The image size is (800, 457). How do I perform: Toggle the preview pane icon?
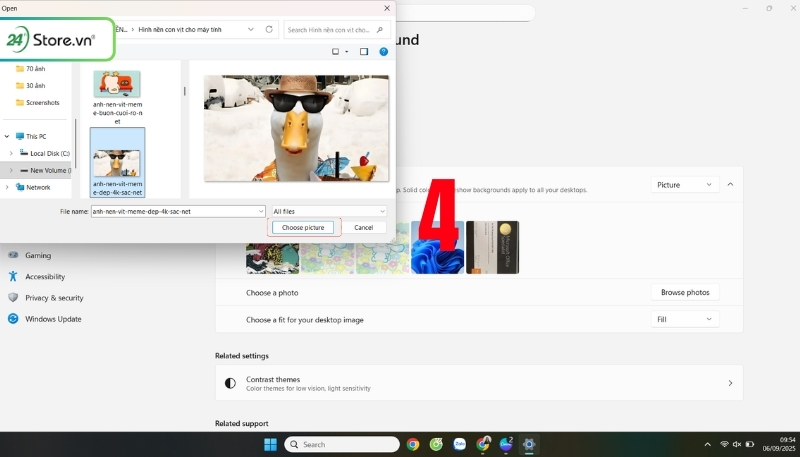tap(364, 51)
